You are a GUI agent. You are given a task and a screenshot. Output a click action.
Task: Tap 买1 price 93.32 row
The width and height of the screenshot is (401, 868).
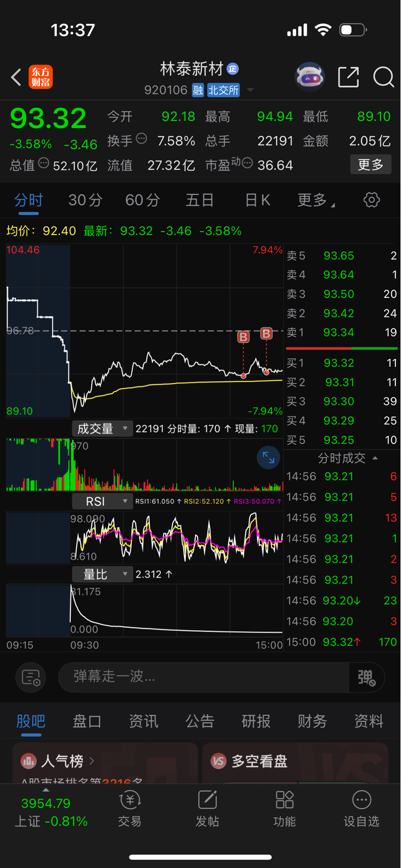click(342, 363)
